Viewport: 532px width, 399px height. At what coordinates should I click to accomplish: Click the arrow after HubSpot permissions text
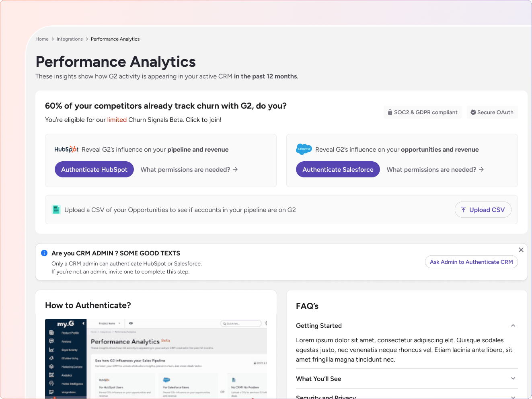click(x=235, y=169)
